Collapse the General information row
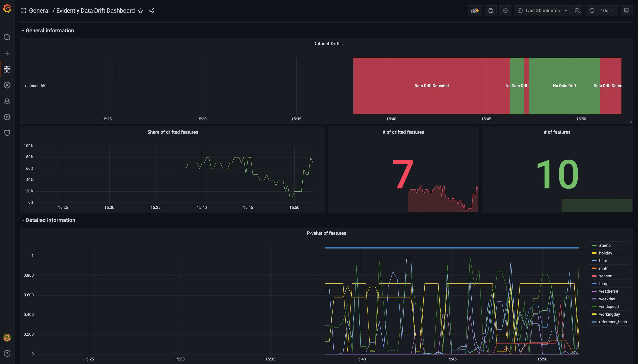Image resolution: width=638 pixels, height=364 pixels. (x=49, y=31)
